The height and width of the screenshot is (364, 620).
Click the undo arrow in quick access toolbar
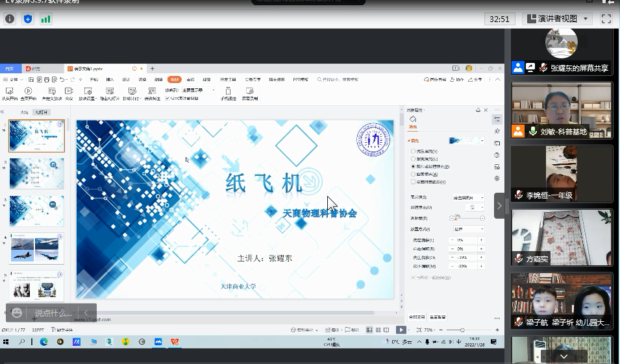pyautogui.click(x=62, y=79)
